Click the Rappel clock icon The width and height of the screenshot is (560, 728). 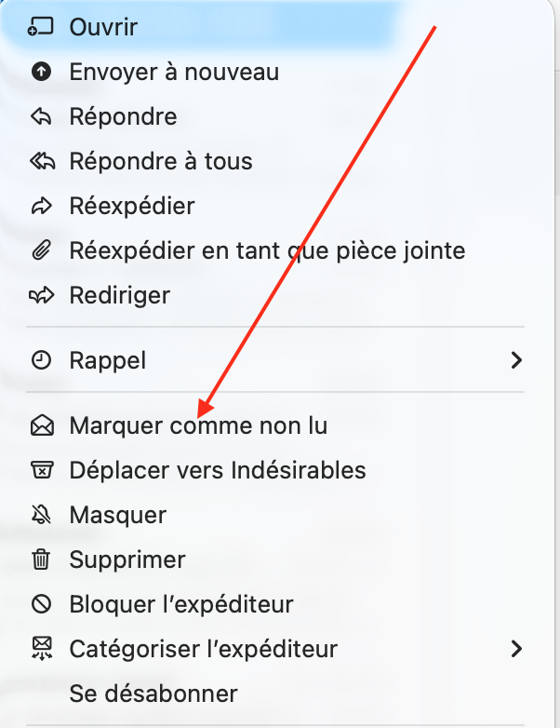click(x=41, y=360)
